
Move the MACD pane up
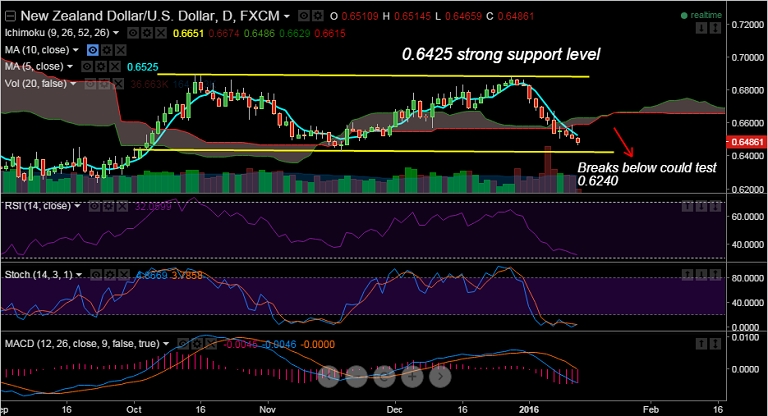point(701,344)
